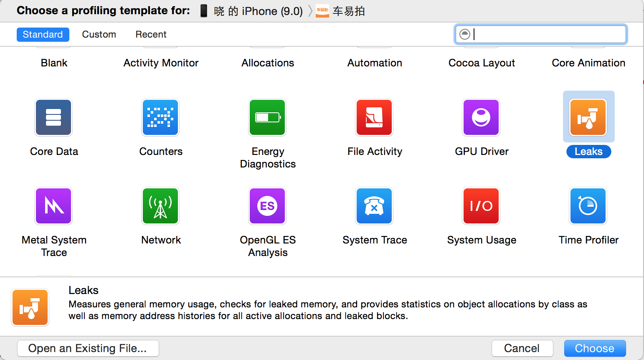The image size is (644, 360).
Task: Click the Activity Monitor template label
Action: [161, 63]
